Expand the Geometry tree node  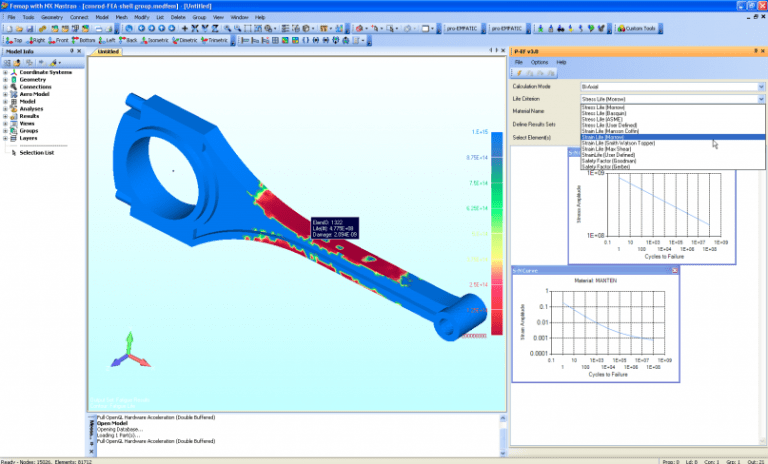[5, 80]
